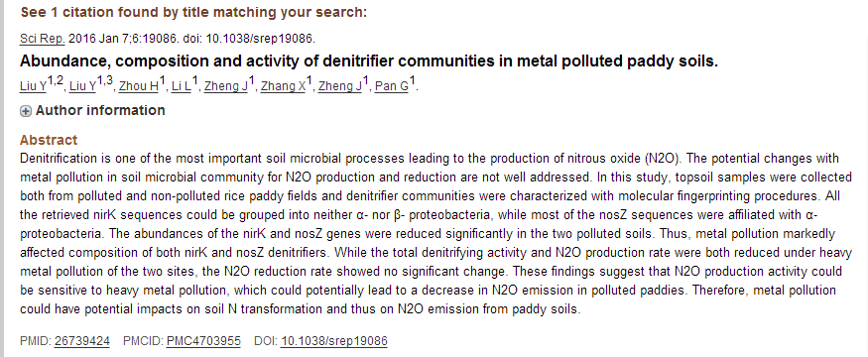868x357 pixels.
Task: Open the Sci Rep. journal link
Action: point(43,39)
